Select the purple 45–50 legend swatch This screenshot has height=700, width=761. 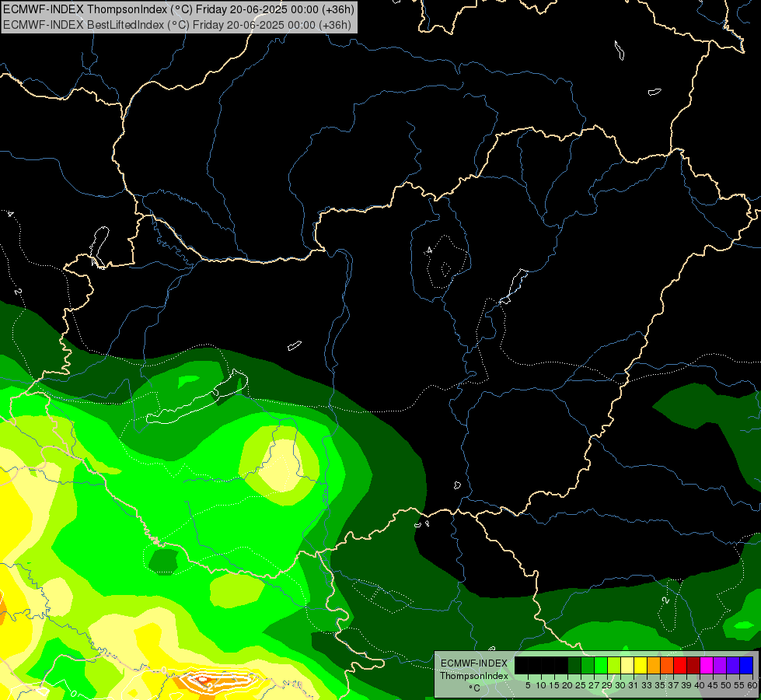(x=720, y=665)
